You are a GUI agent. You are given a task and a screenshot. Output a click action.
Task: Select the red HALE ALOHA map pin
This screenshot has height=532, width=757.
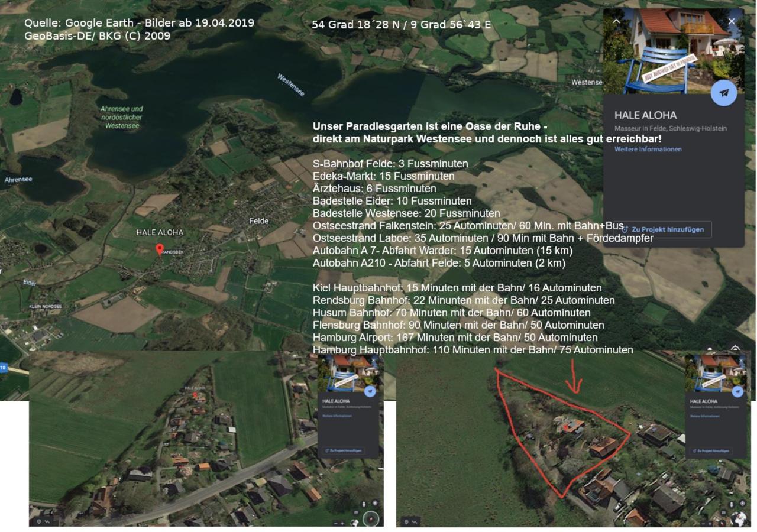159,249
